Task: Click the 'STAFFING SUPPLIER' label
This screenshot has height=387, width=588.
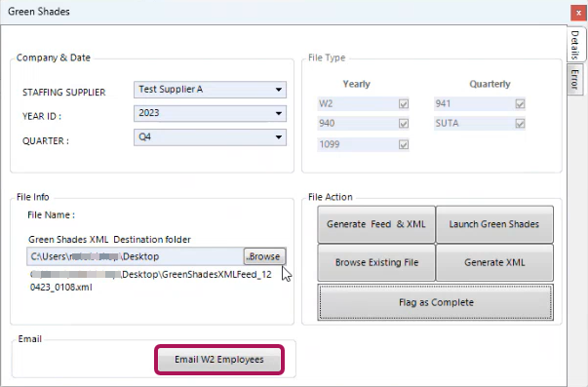Action: (63, 93)
